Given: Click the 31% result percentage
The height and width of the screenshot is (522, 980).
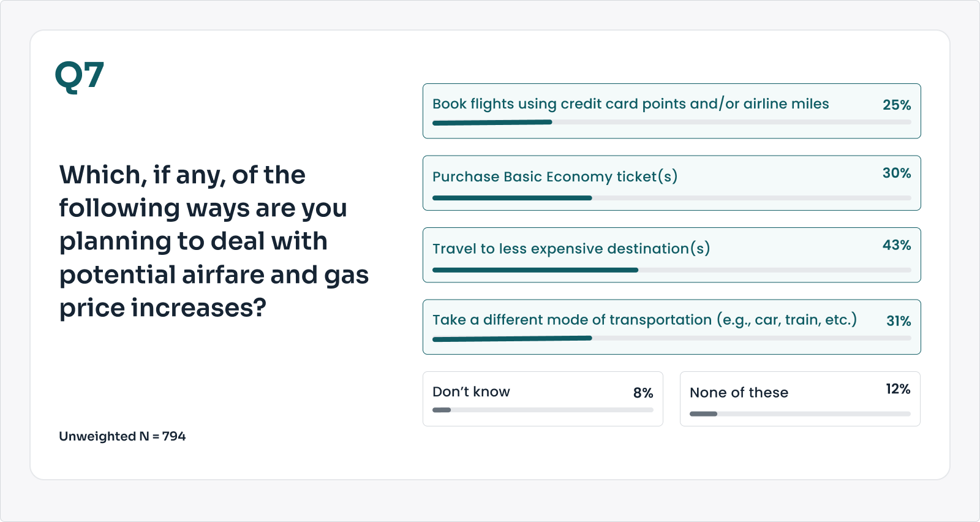Looking at the screenshot, I should (898, 321).
